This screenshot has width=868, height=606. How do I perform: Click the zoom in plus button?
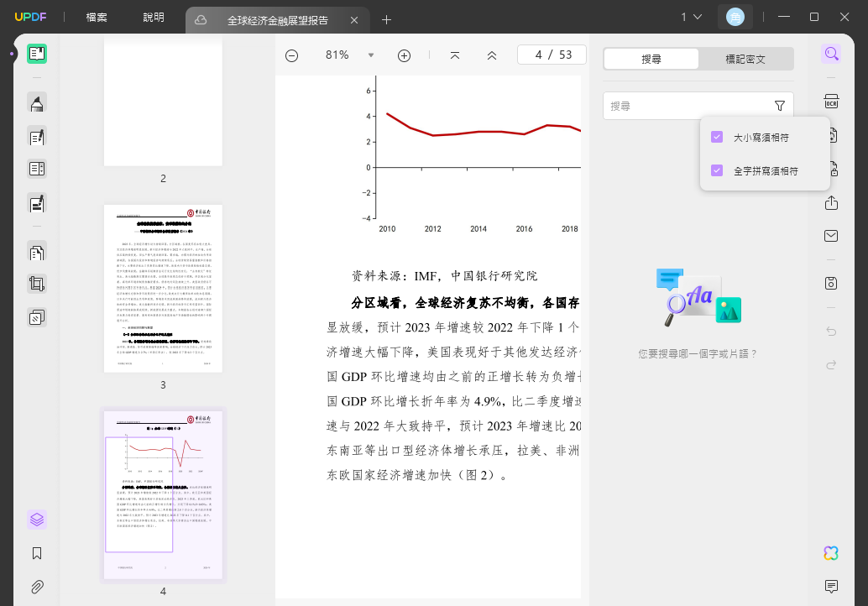[404, 55]
